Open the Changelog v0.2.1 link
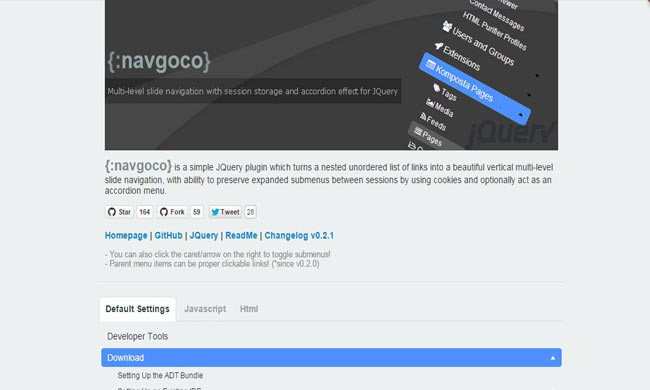650x390 pixels. (299, 235)
